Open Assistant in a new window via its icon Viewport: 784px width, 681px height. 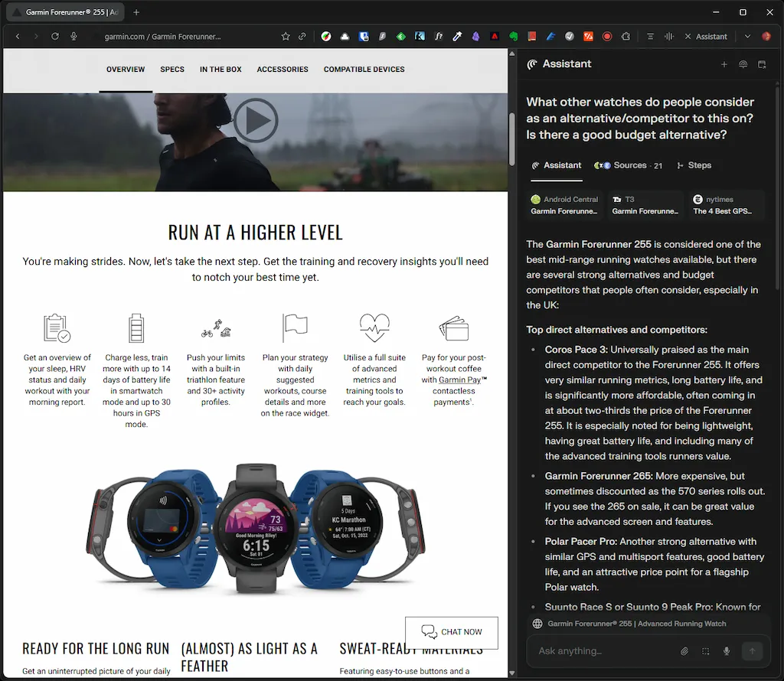click(762, 64)
